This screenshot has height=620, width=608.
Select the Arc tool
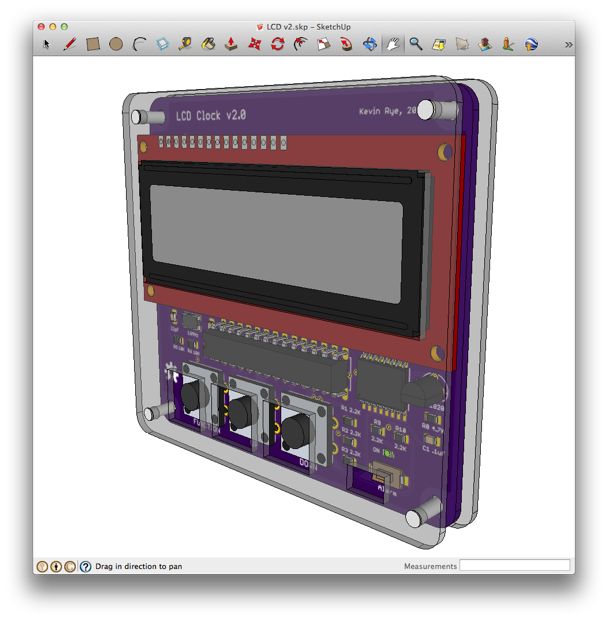point(139,44)
